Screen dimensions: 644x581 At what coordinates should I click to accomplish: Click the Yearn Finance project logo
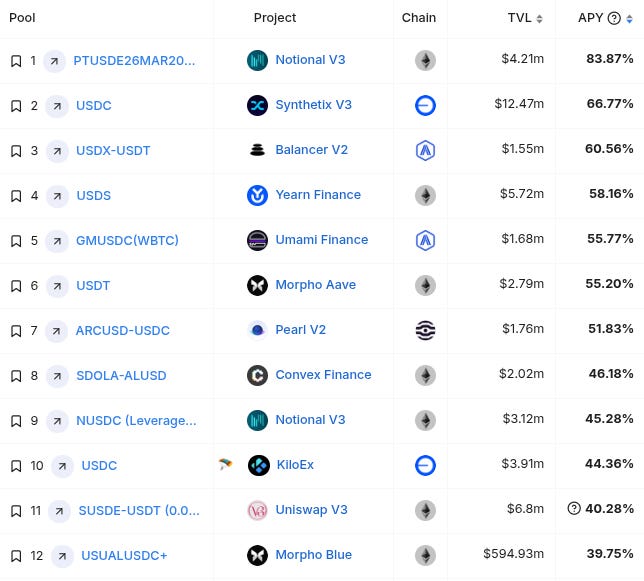click(258, 195)
